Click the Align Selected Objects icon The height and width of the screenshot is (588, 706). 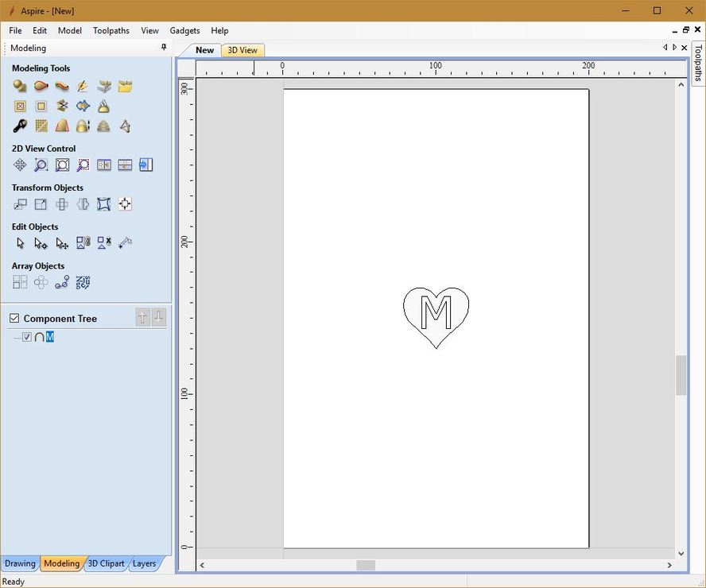coord(125,204)
